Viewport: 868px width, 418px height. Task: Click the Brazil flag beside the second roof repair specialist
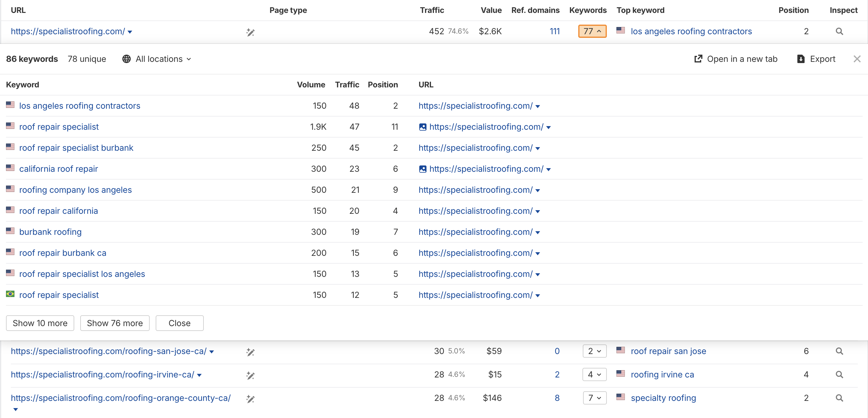click(10, 294)
